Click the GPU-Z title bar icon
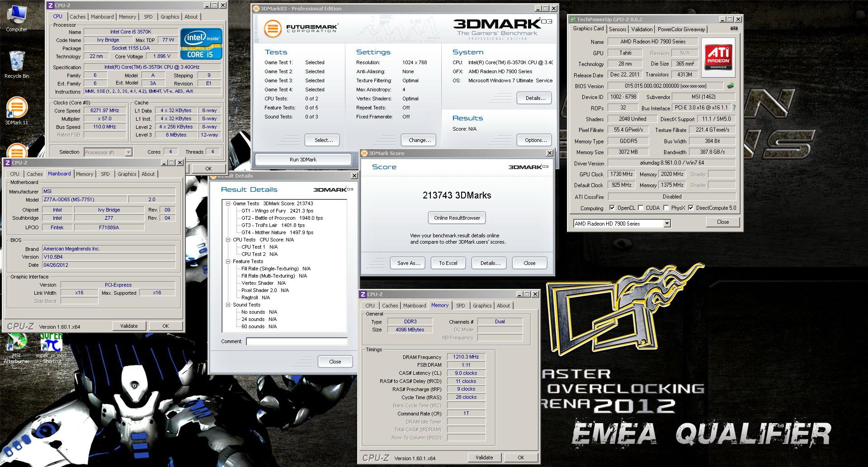The image size is (868, 467). coord(573,19)
